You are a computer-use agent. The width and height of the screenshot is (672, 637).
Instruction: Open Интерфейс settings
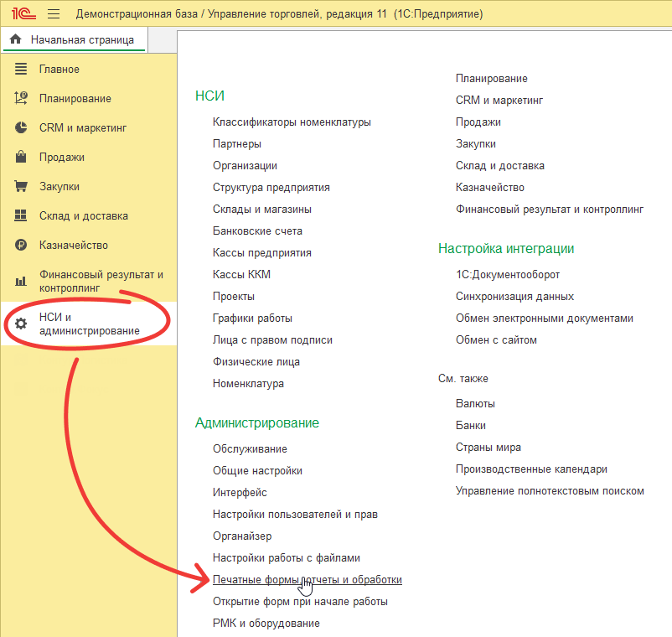tap(240, 493)
